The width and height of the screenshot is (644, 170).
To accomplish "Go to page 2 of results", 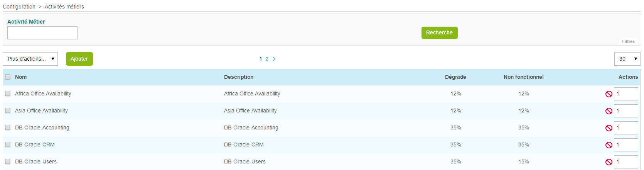I will (267, 59).
